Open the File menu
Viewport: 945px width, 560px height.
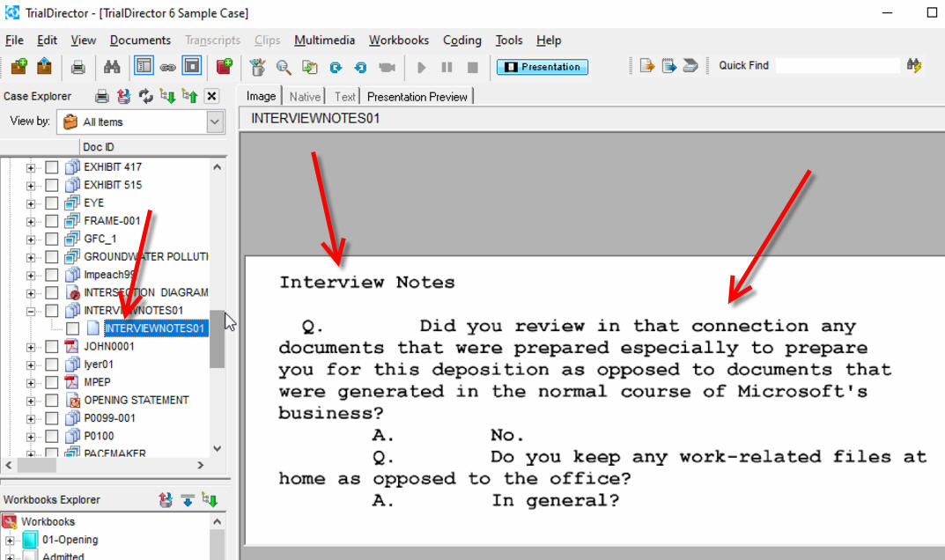tap(14, 41)
